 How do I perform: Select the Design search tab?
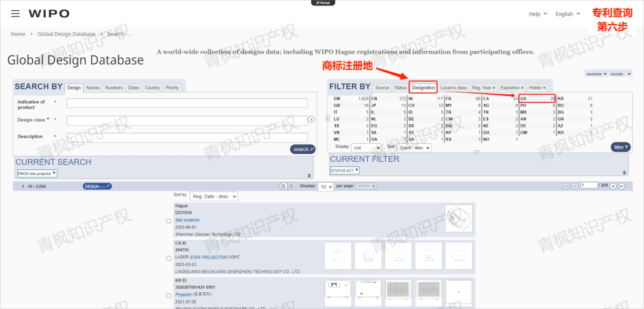click(x=74, y=88)
